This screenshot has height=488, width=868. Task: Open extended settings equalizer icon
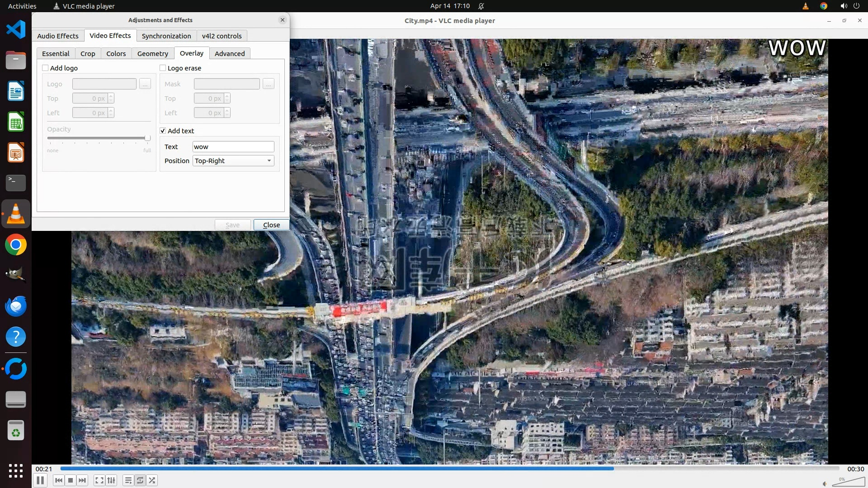point(111,480)
